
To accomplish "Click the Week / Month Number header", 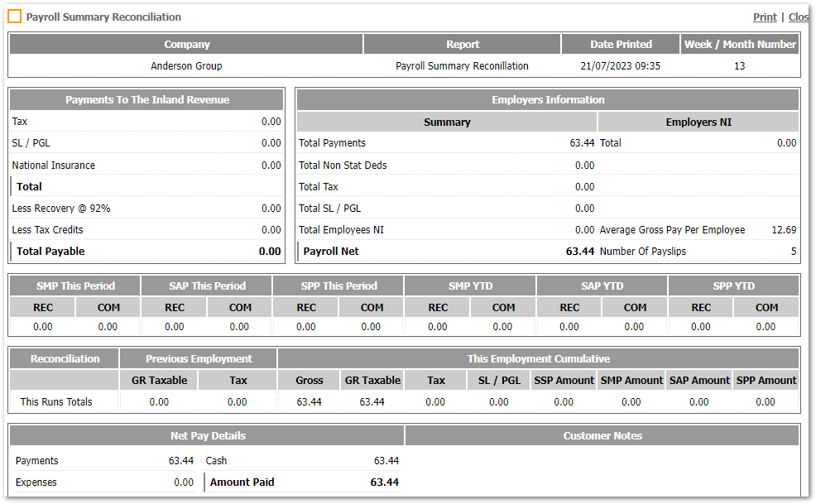I will tap(740, 45).
